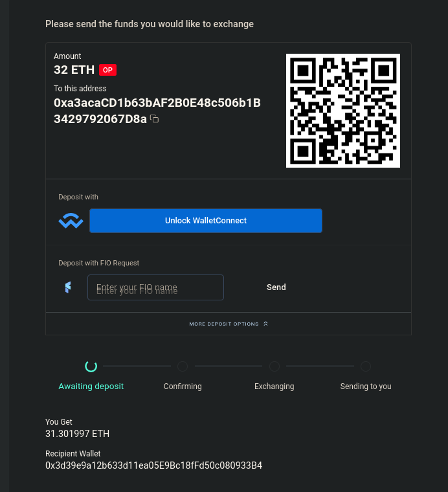448x492 pixels.
Task: Click the Awaiting deposit spinner icon
Action: click(91, 366)
